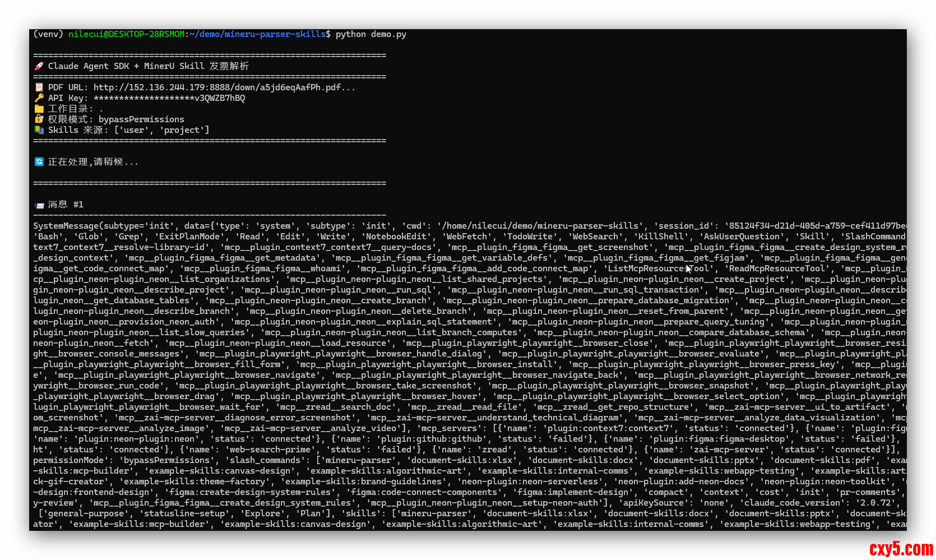Click the 'KillShell' tool name
936x560 pixels.
[661, 237]
